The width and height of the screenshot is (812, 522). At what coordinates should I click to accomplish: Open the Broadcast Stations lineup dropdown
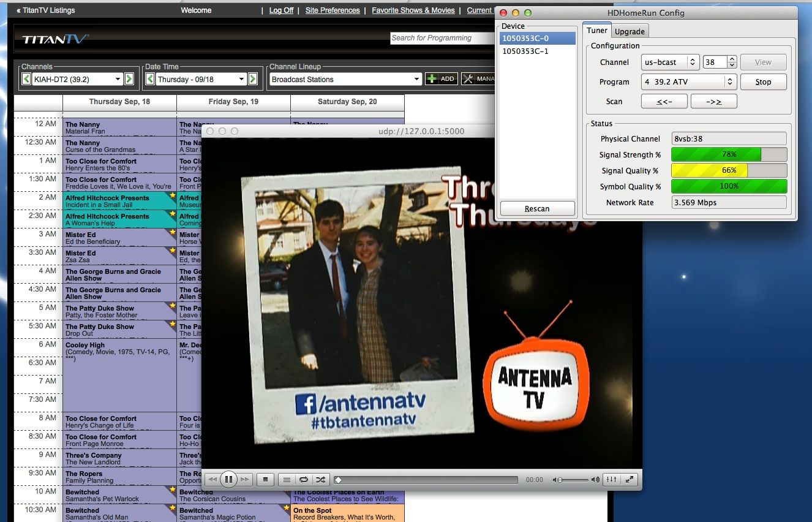(346, 79)
